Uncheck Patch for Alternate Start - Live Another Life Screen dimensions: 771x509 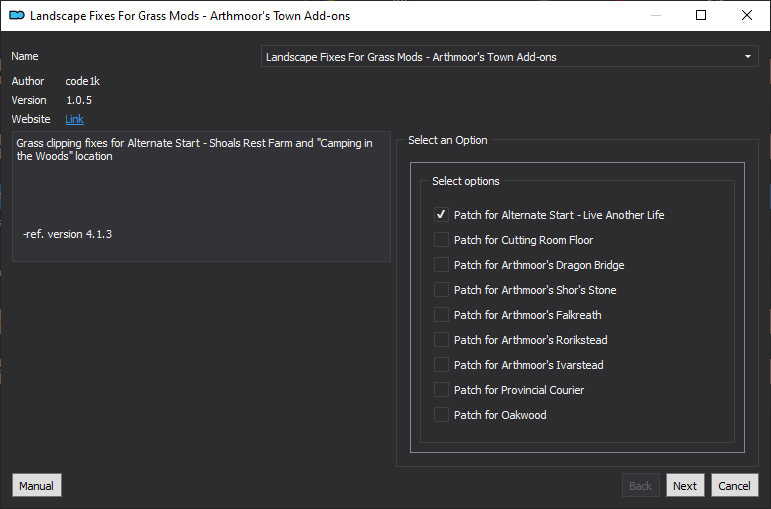pyautogui.click(x=441, y=215)
